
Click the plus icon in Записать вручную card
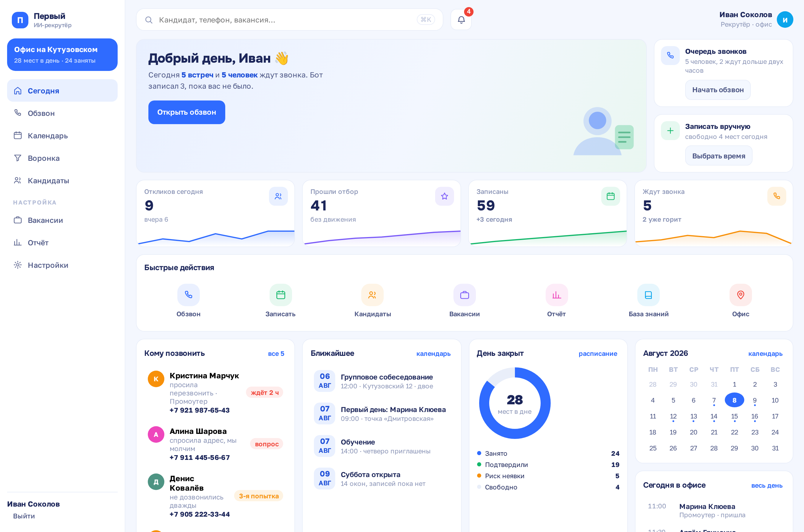(670, 131)
